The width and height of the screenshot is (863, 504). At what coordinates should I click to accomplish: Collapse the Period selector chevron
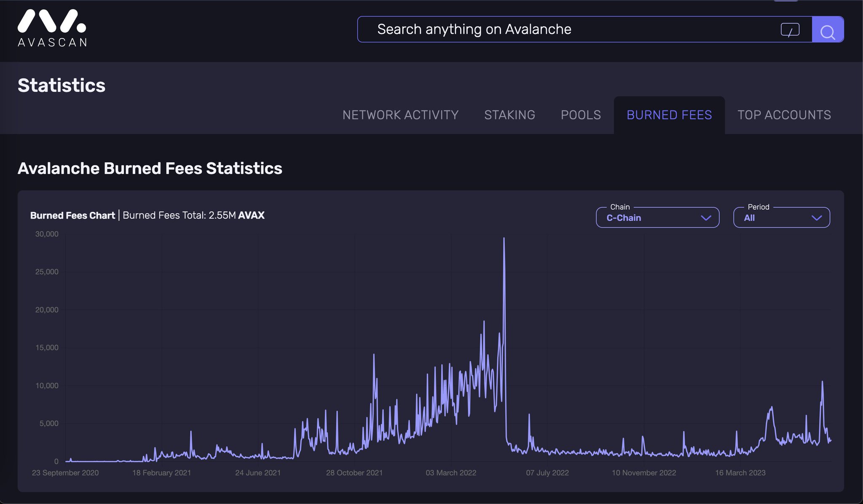(816, 218)
